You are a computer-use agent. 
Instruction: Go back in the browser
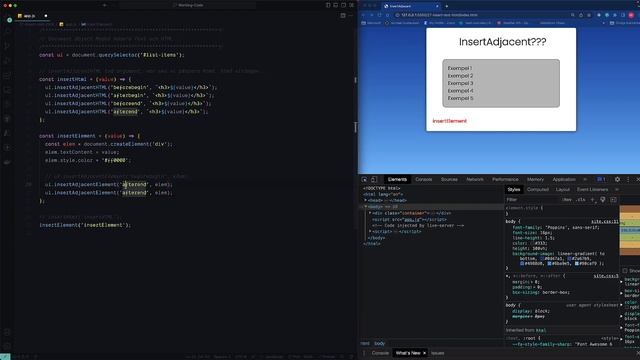[364, 15]
